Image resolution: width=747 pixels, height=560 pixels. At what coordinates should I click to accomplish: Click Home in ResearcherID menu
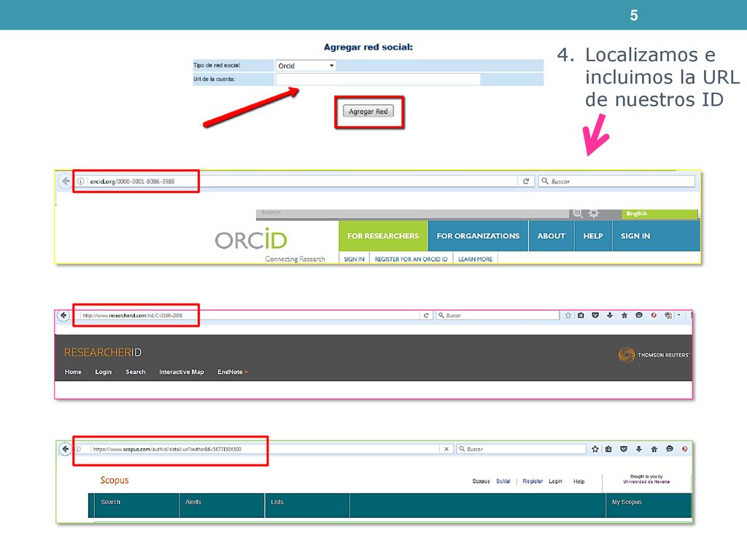[x=73, y=372]
